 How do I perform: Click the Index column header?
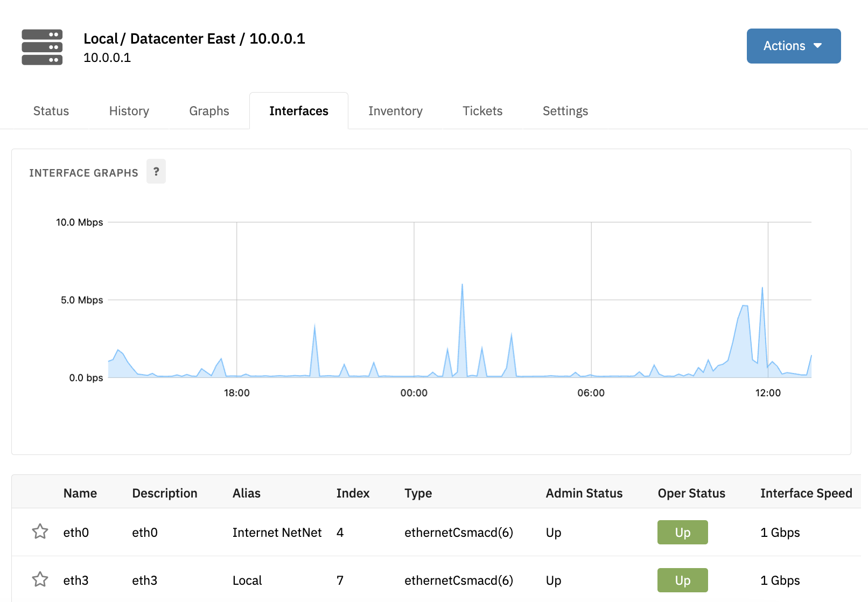tap(353, 493)
